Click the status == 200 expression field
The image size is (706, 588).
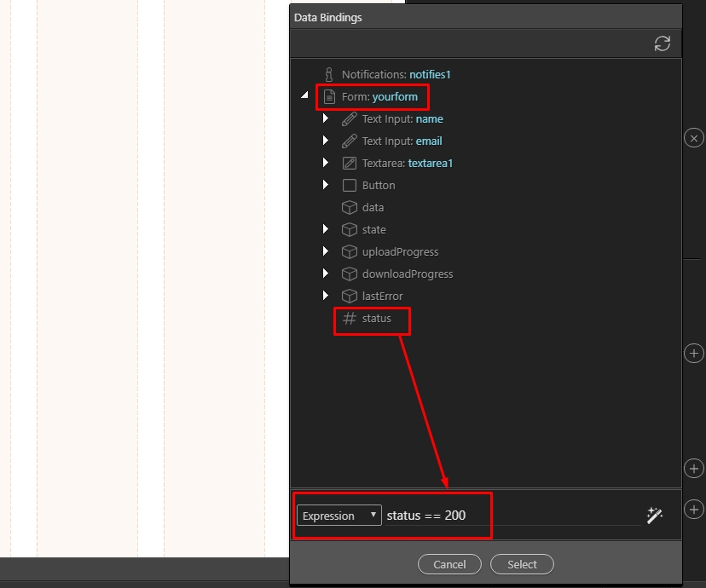pos(512,516)
